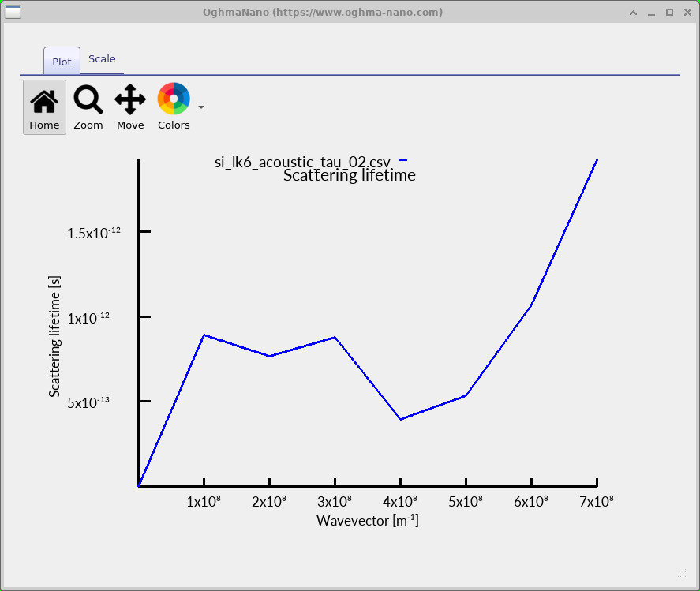Image resolution: width=700 pixels, height=591 pixels.
Task: Click the 1x10^8 x-axis tick label
Action: pos(204,501)
